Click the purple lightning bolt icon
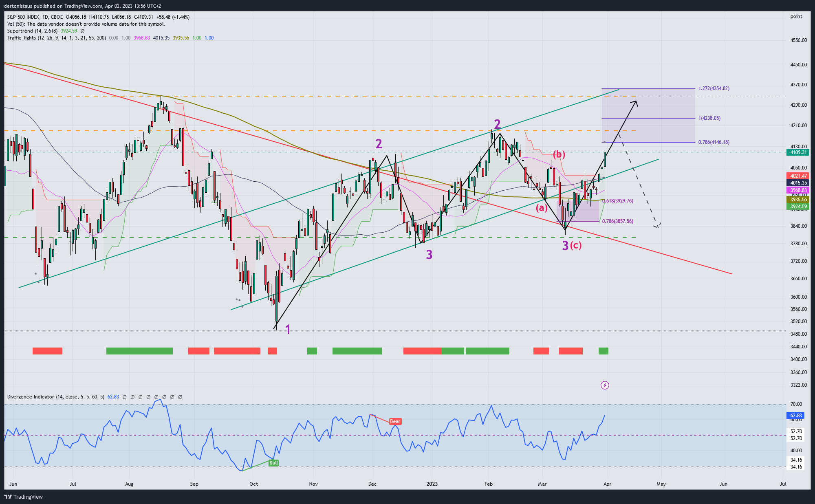The image size is (815, 504). [x=605, y=385]
